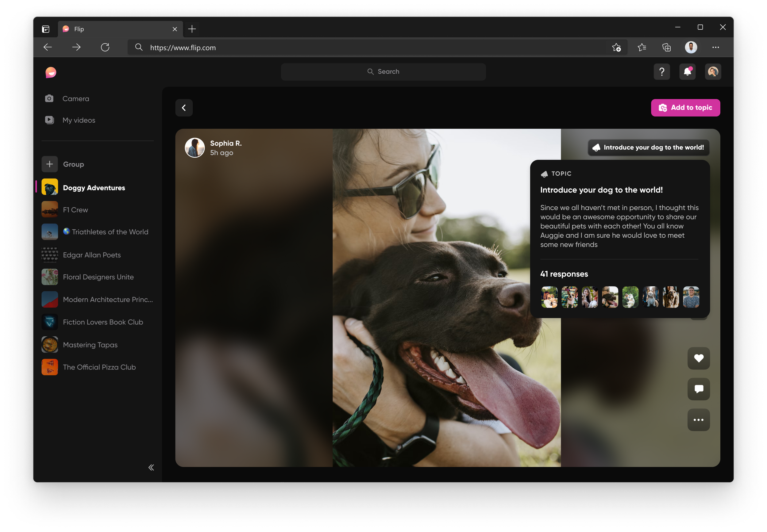Like the video with the heart icon
767x532 pixels.
[699, 358]
